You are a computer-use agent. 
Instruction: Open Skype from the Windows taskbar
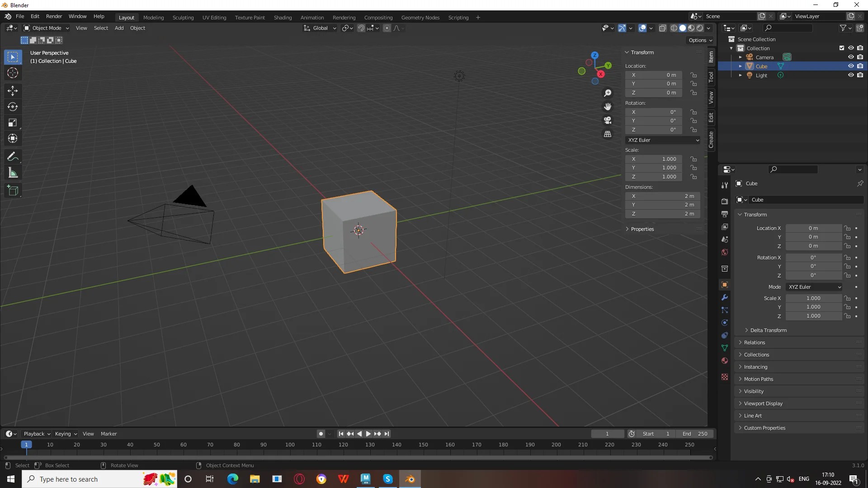point(387,479)
